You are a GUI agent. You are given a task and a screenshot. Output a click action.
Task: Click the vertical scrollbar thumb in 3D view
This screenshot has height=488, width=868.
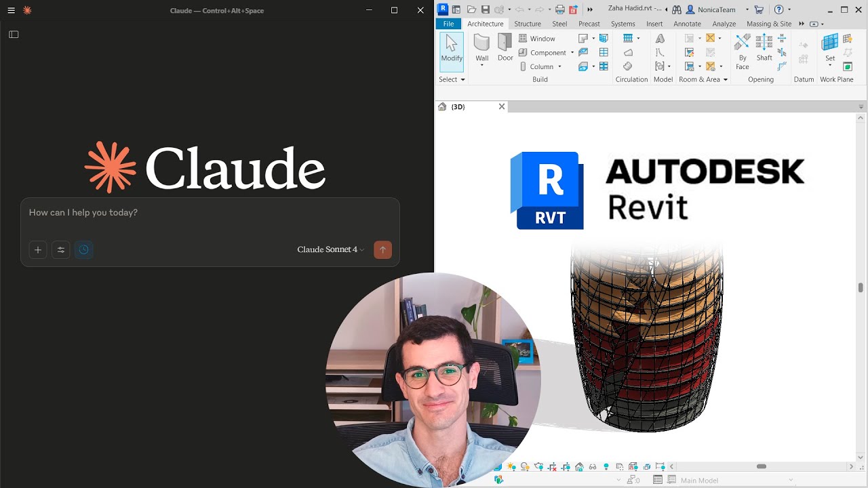(861, 287)
